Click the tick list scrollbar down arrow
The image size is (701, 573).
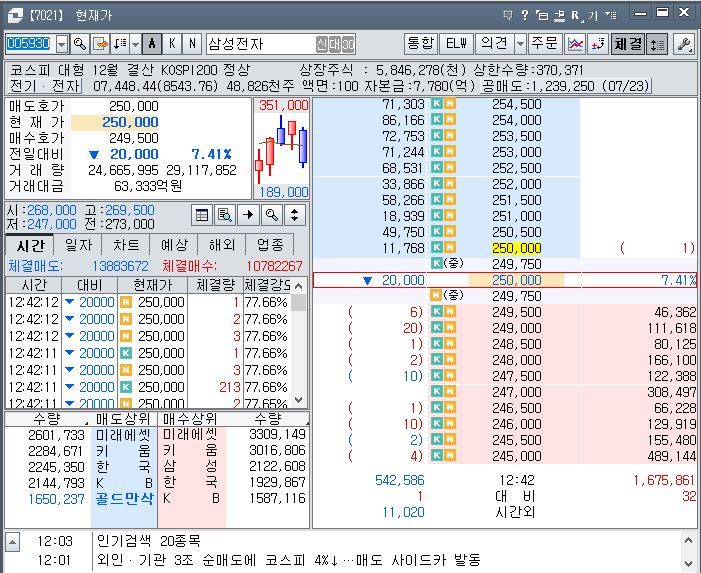[x=299, y=399]
